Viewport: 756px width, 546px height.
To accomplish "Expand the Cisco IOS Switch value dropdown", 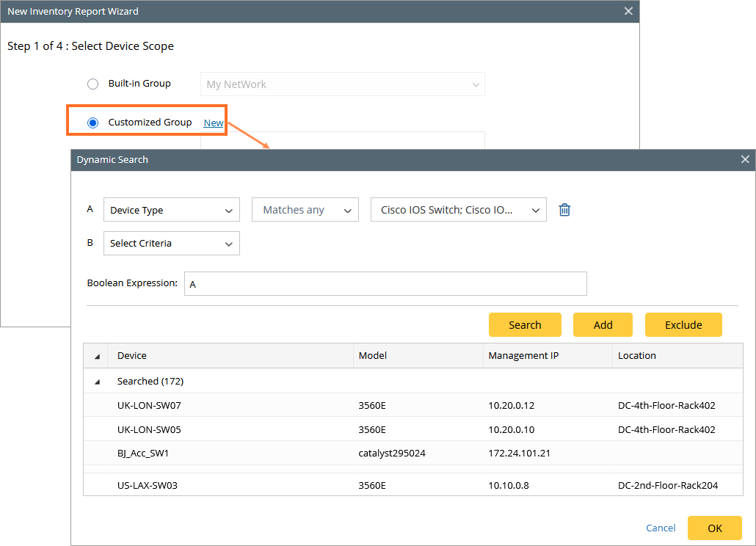I will [458, 210].
